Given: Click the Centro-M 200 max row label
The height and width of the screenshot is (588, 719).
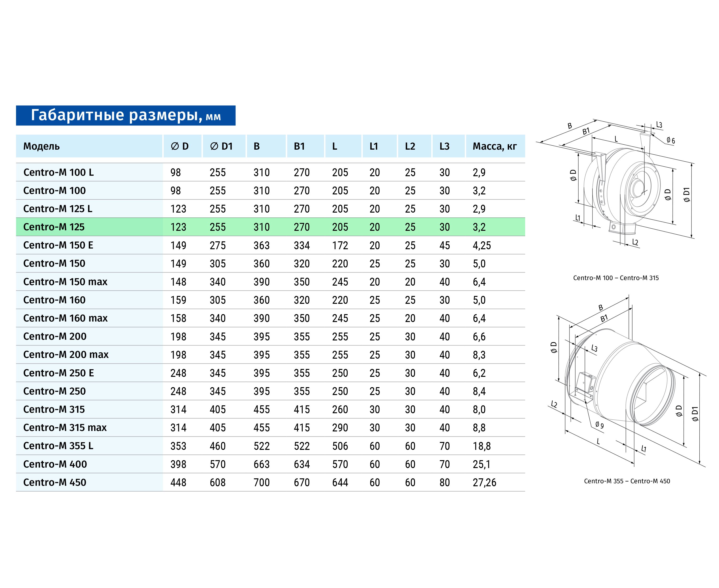Looking at the screenshot, I should click(66, 355).
